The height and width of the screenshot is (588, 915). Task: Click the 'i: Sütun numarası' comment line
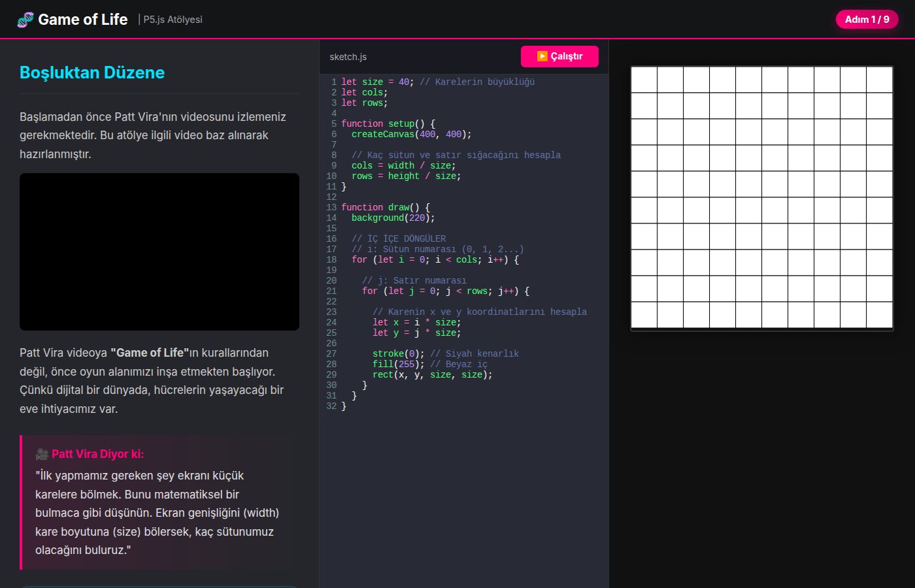(x=438, y=249)
